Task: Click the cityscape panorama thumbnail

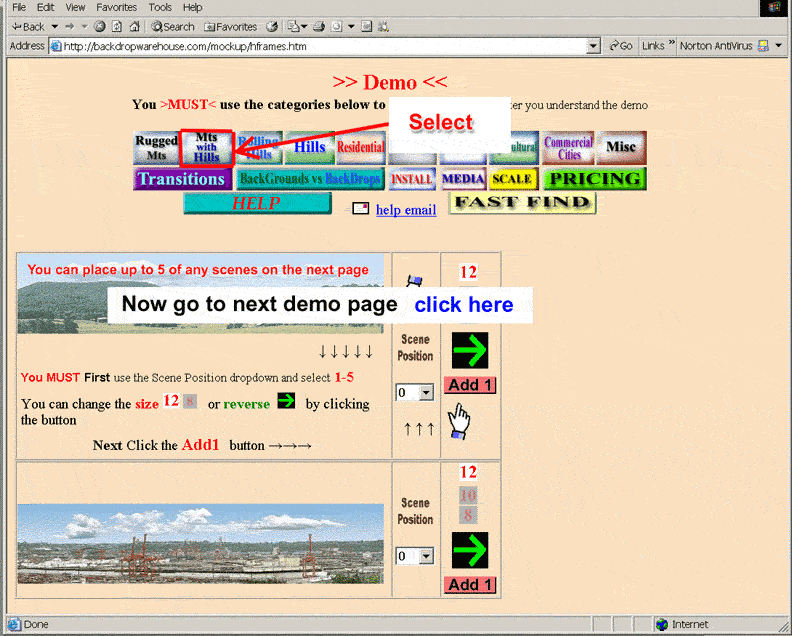Action: [200, 543]
